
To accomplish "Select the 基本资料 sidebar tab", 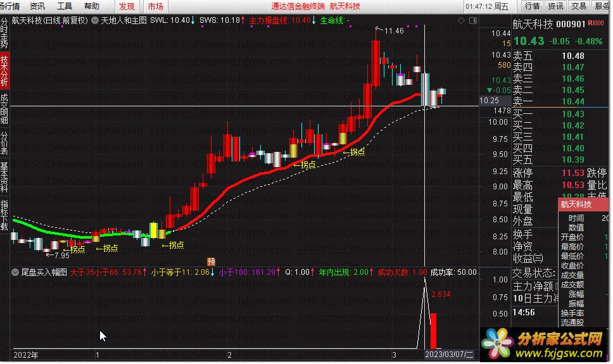I will tap(4, 177).
